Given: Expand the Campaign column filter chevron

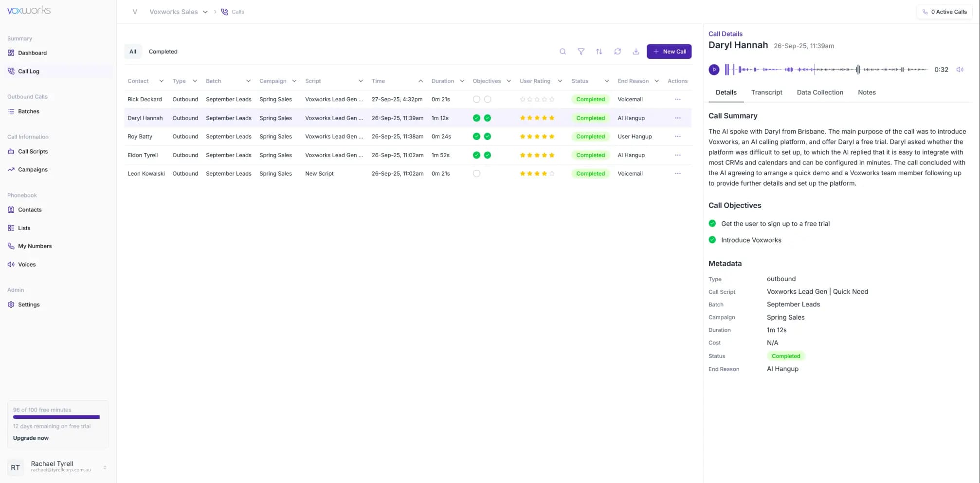Looking at the screenshot, I should tap(294, 81).
